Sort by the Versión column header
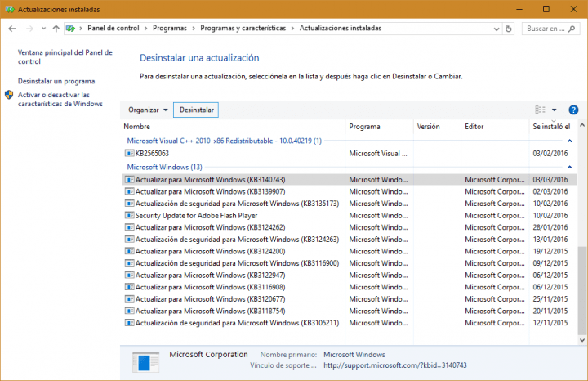 (437, 127)
